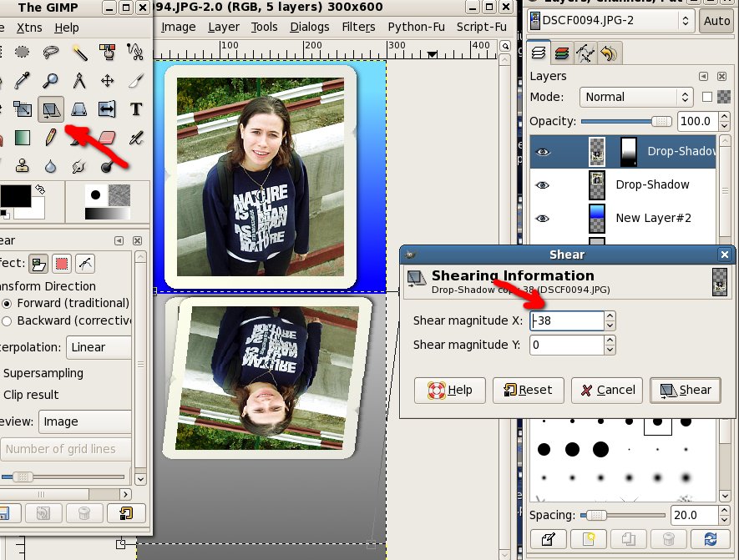
Task: Toggle the keep transparency checkbox
Action: 707,97
